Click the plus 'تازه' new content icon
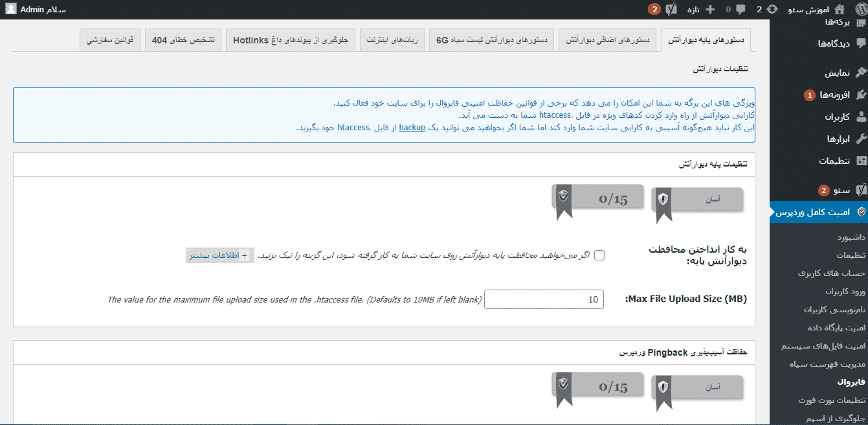The height and width of the screenshot is (425, 868). pyautogui.click(x=710, y=10)
